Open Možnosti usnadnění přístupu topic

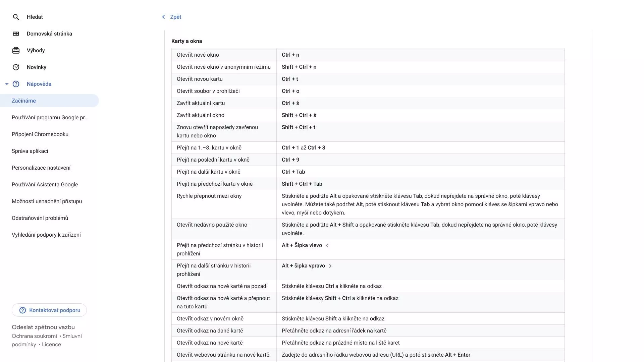click(x=47, y=201)
